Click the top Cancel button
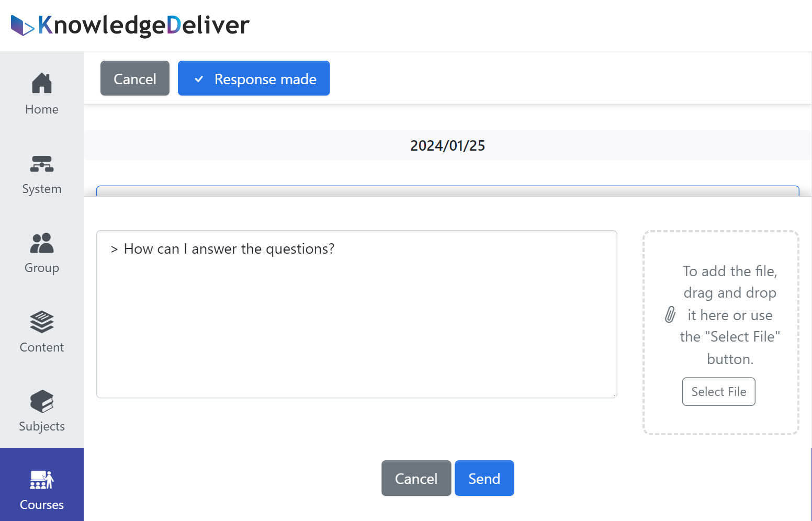 click(135, 78)
